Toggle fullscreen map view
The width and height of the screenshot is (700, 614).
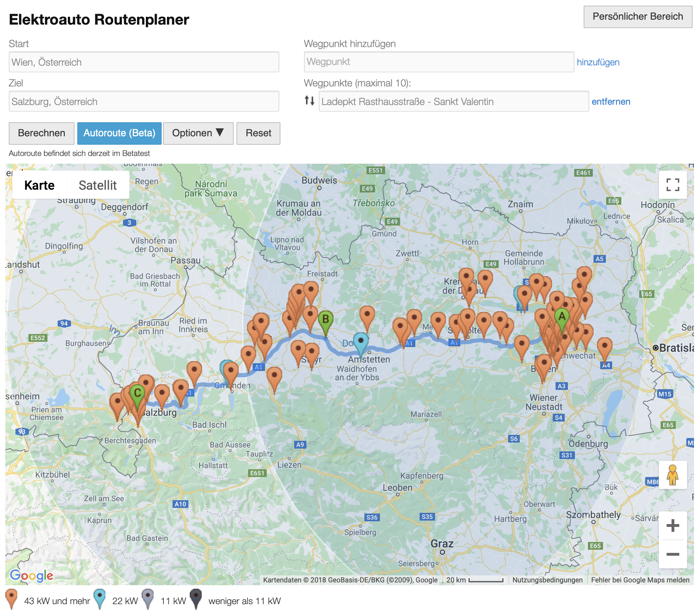tap(673, 184)
